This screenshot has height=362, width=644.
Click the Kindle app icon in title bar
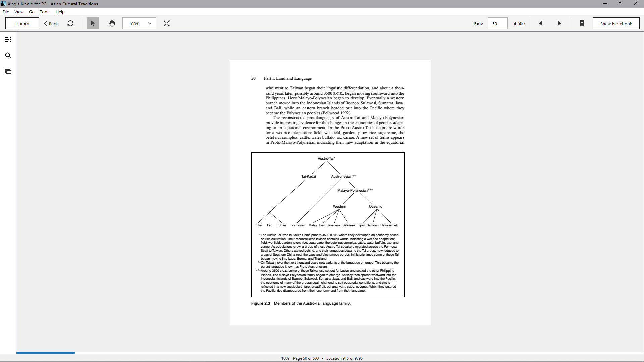coord(3,4)
